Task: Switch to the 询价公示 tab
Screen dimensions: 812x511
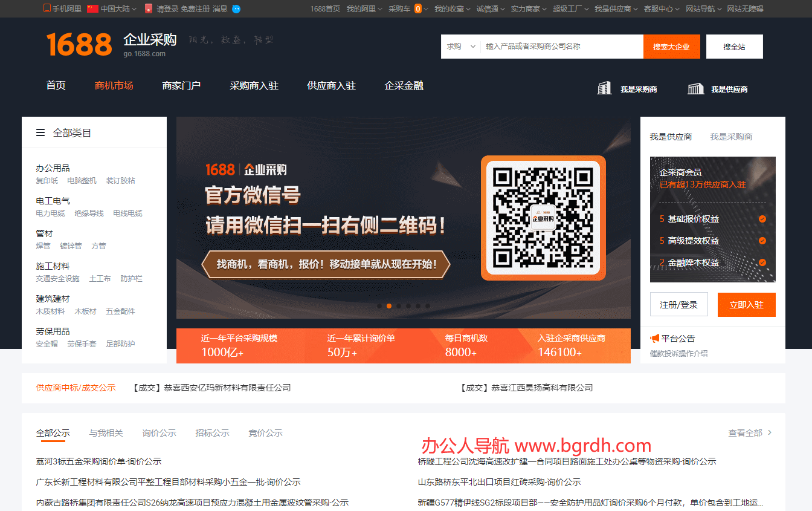Action: (159, 433)
